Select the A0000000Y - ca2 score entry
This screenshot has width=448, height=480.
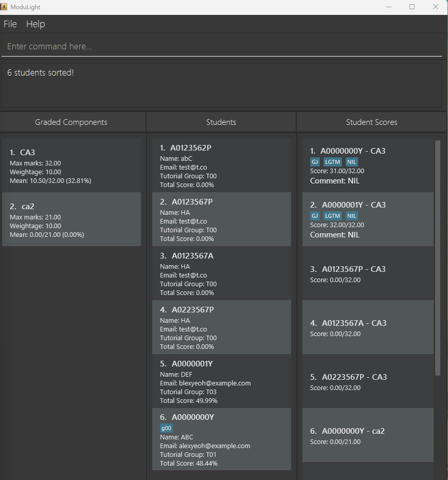[368, 435]
